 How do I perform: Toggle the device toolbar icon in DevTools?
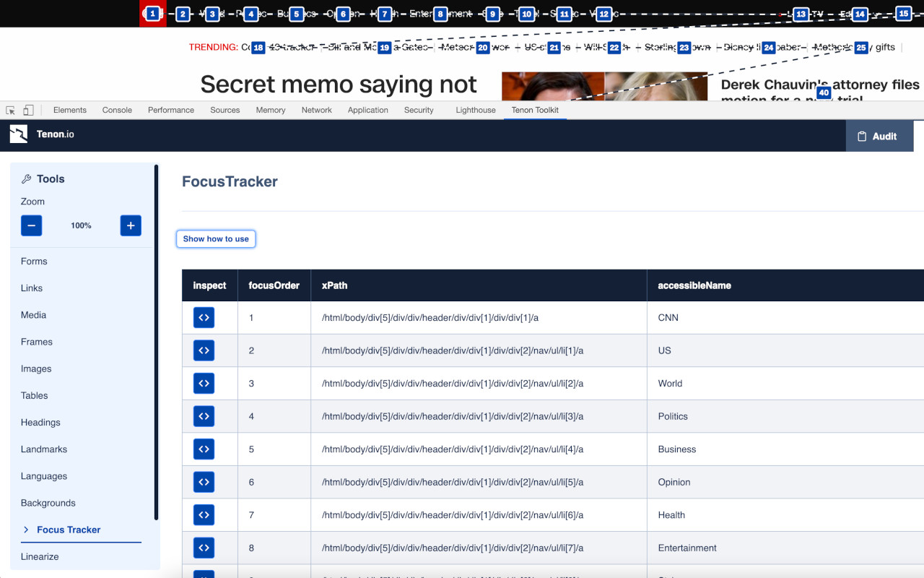point(28,110)
